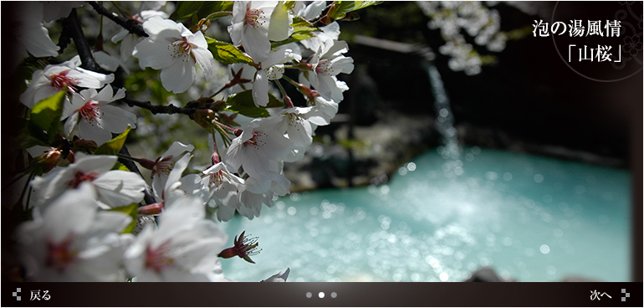644x308 pixels.
Task: Click the 泡の湯風情 title text
Action: pos(576,28)
